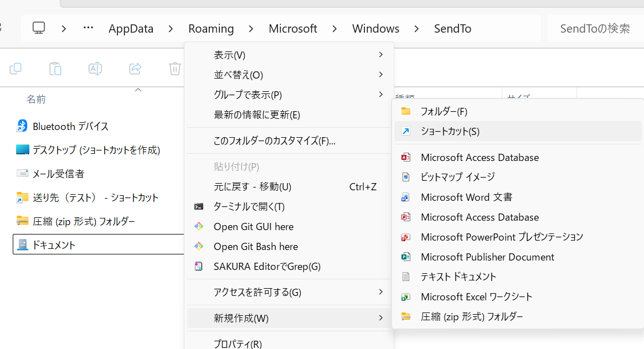Click the This PC monitor icon in address bar
Viewport: 644px width, 349px height.
pos(39,28)
